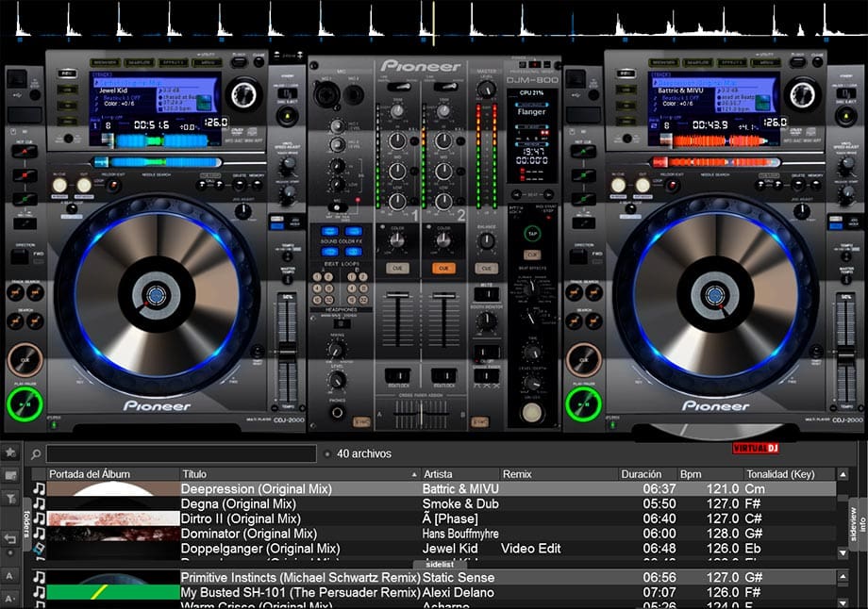Viewport: 868px width, 609px height.
Task: Enable the channel 1 headphone CUE button
Action: pyautogui.click(x=397, y=269)
